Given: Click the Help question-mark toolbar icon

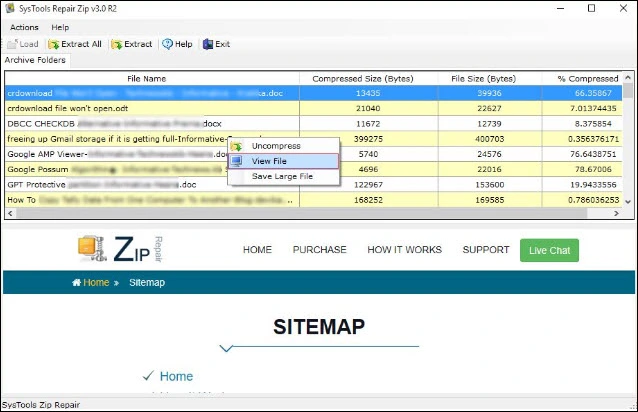Looking at the screenshot, I should (168, 44).
